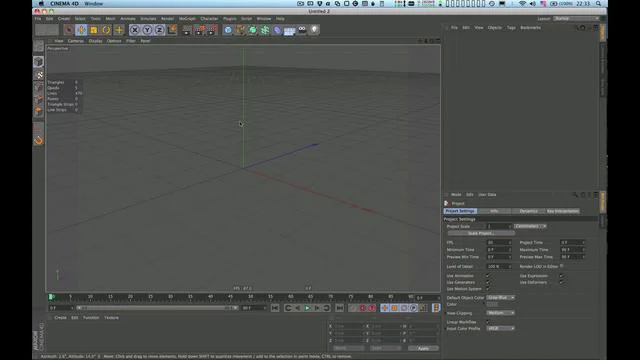Toggle the Use Expression checkbox
This screenshot has width=640, height=360.
(x=561, y=276)
